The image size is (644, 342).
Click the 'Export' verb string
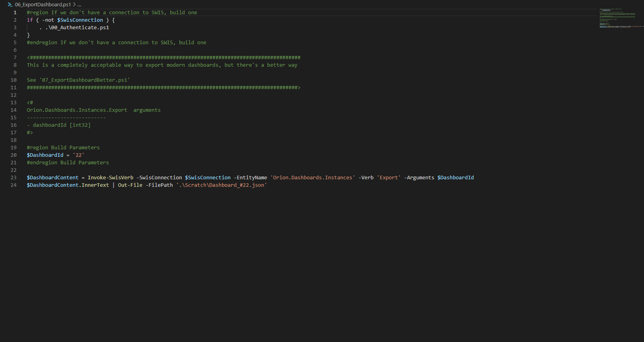click(x=389, y=178)
